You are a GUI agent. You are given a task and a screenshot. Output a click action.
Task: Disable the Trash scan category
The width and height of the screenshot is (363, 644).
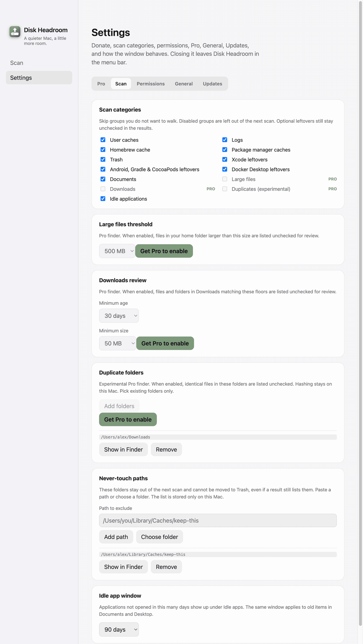click(x=103, y=159)
